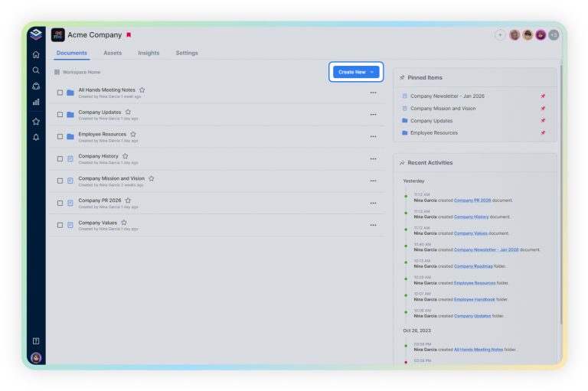Follow the Employee Handbook activity link
This screenshot has height=391, width=588.
click(474, 299)
